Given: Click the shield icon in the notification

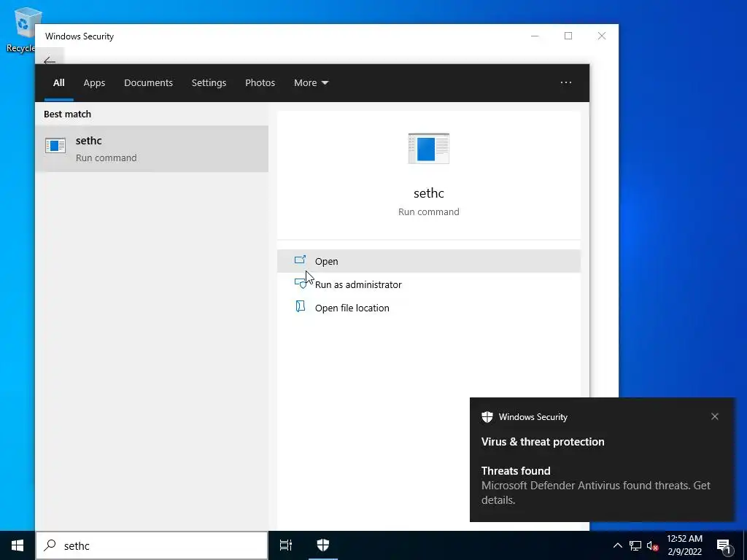Looking at the screenshot, I should (x=487, y=417).
